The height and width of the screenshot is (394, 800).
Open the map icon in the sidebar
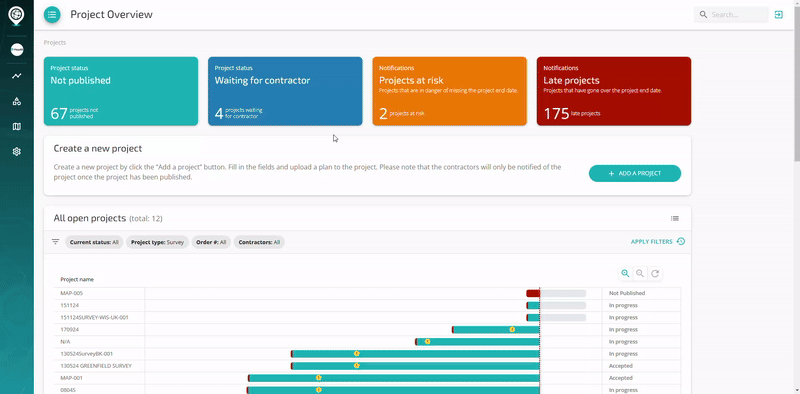point(17,127)
